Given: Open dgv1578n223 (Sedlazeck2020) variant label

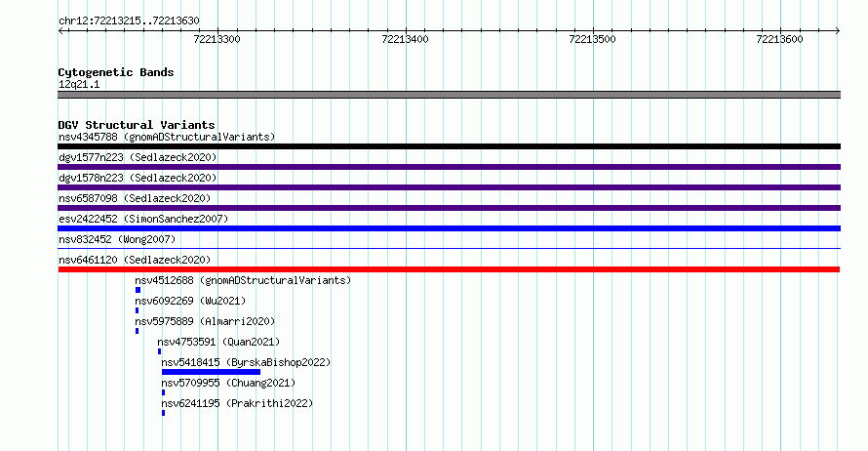Looking at the screenshot, I should pyautogui.click(x=138, y=178).
